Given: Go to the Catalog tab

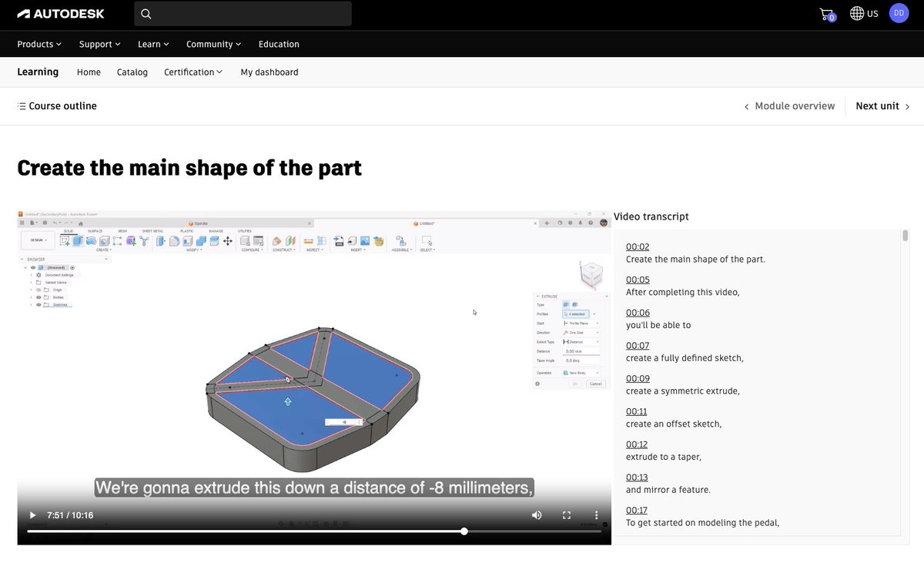Looking at the screenshot, I should coord(132,72).
